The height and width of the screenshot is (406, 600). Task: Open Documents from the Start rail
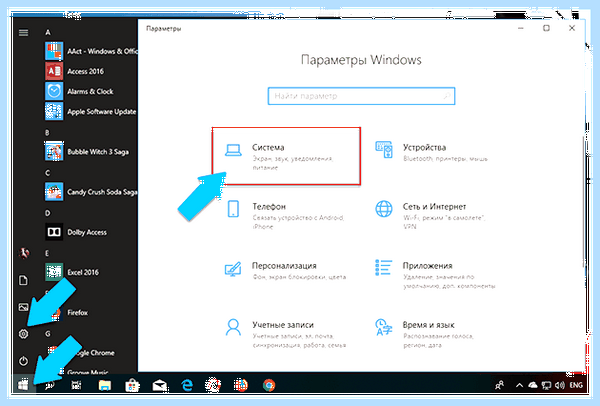coord(23,280)
